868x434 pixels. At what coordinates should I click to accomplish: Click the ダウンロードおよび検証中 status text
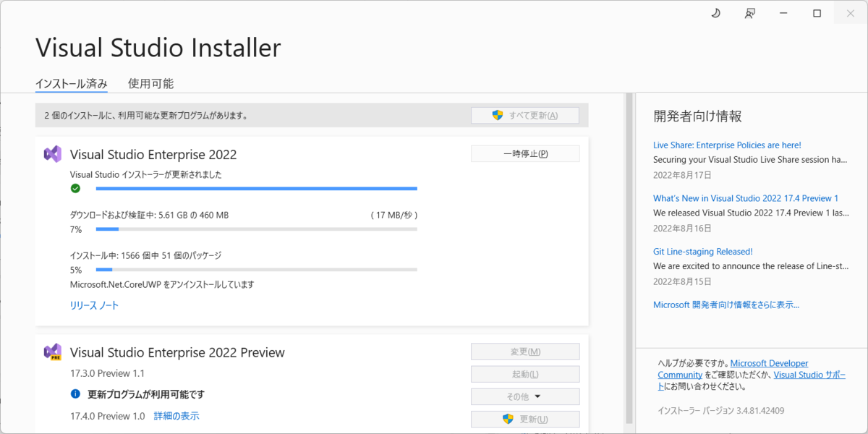(149, 215)
